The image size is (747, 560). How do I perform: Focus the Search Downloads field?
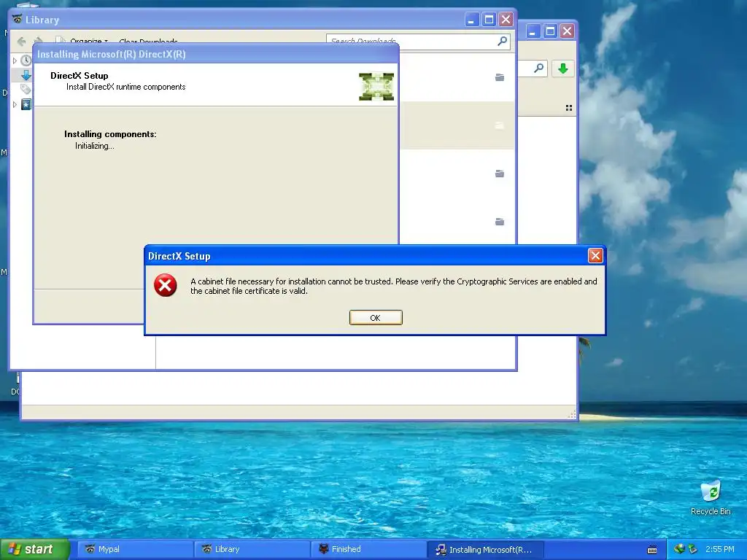click(x=418, y=42)
